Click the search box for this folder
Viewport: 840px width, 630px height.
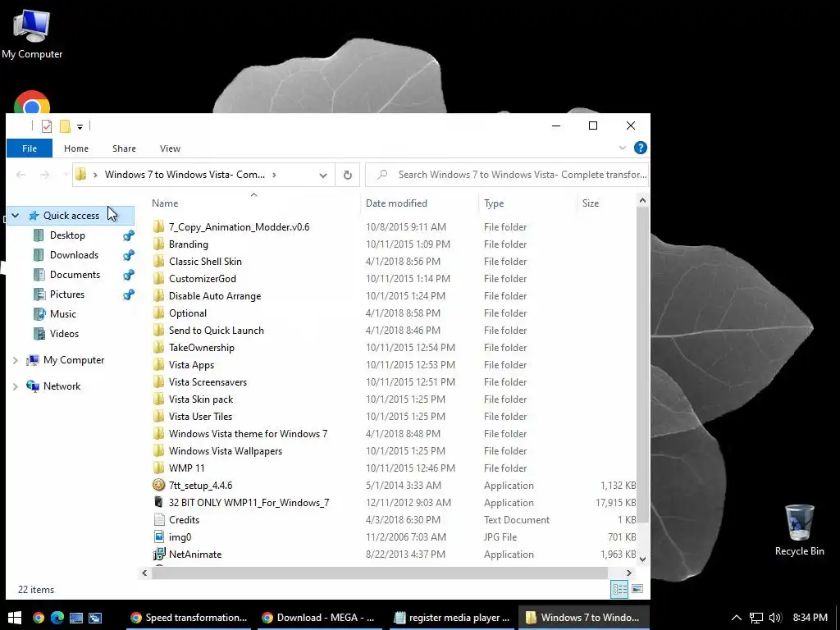(507, 175)
